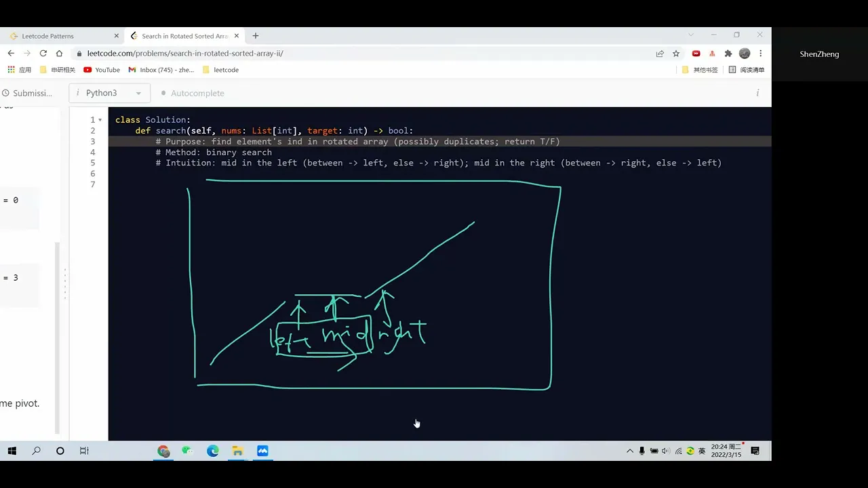The image size is (868, 488).
Task: Open the orange network-tree extension
Action: coord(712,54)
